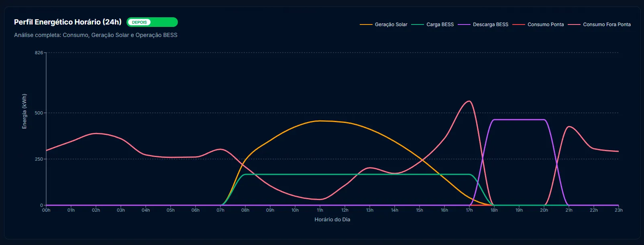The height and width of the screenshot is (245, 644).
Task: Click the orange Geração Solar legend line marker
Action: tap(366, 24)
